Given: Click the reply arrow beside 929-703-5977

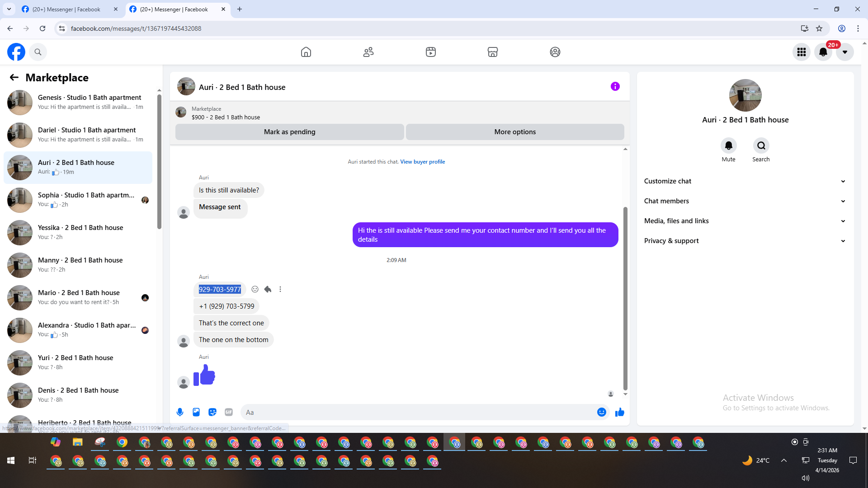Looking at the screenshot, I should pos(268,289).
